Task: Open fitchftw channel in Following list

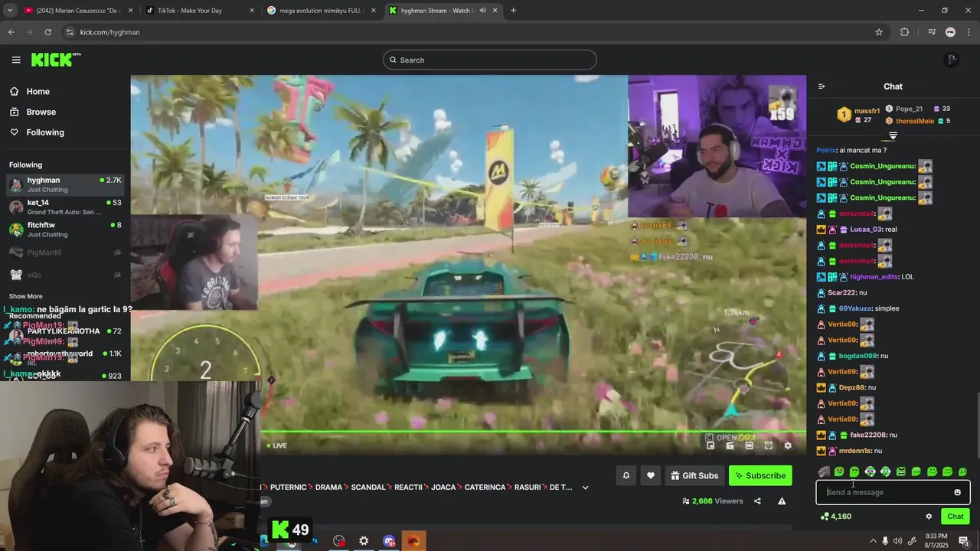Action: click(x=65, y=230)
